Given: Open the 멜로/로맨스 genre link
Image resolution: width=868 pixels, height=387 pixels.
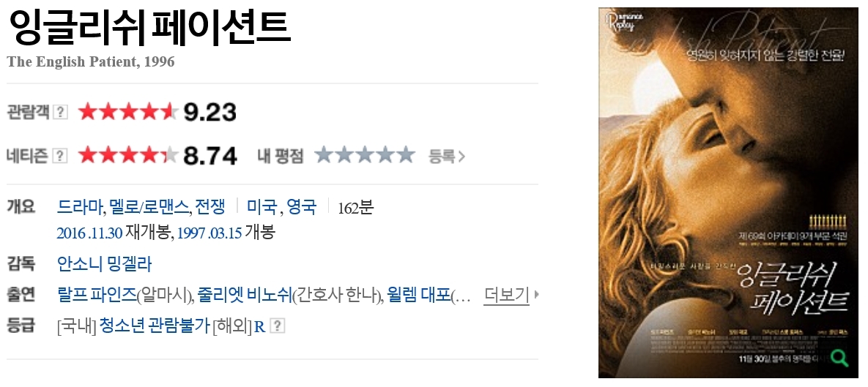Looking at the screenshot, I should tap(150, 207).
